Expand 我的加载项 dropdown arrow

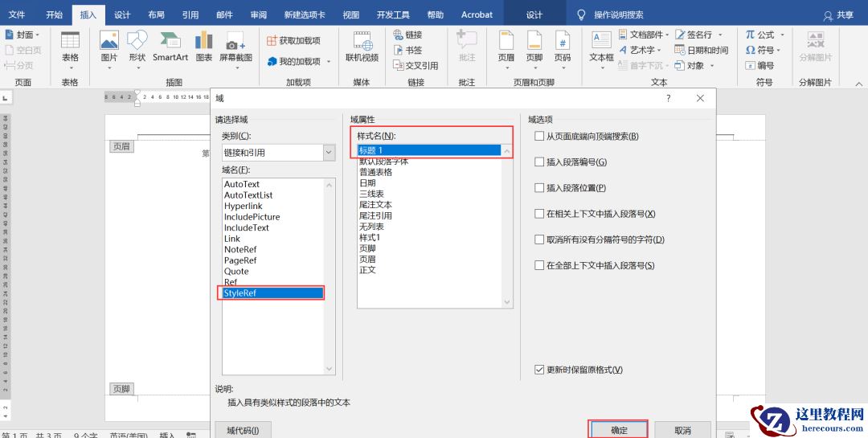tap(328, 62)
